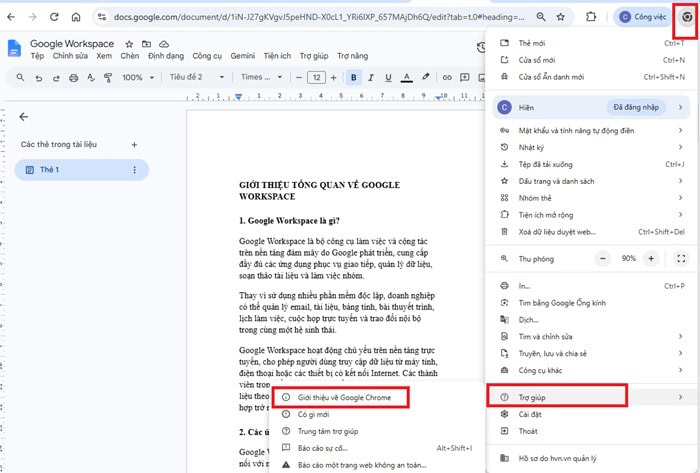Zoom in with Thu phóng plus button

pos(651,259)
